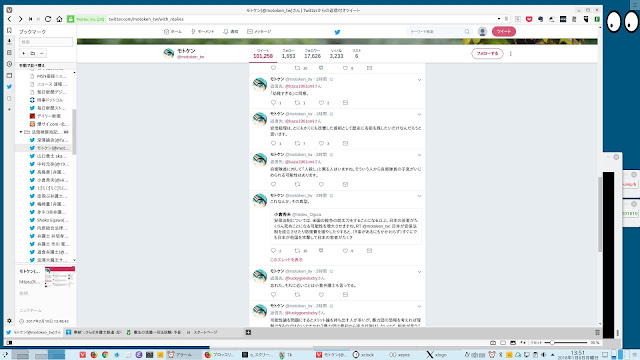Select the daily-news bookmark with red icon
640x360 pixels.
[x=48, y=116]
